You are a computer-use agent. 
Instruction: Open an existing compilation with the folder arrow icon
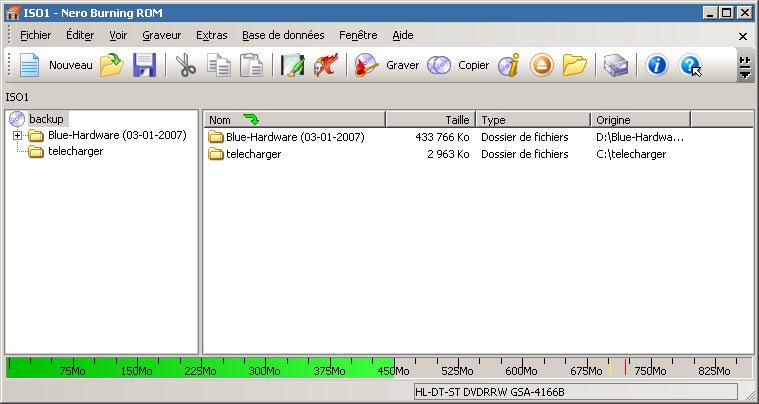click(x=112, y=65)
